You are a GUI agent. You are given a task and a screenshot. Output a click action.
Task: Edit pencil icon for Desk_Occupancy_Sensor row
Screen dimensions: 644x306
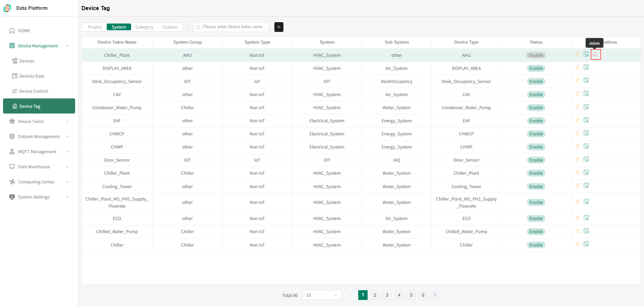[578, 80]
